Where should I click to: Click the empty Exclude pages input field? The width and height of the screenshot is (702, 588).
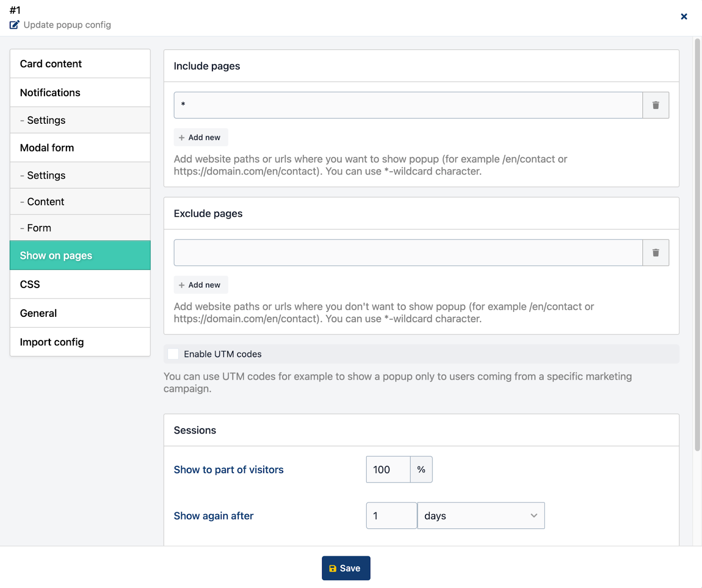408,253
